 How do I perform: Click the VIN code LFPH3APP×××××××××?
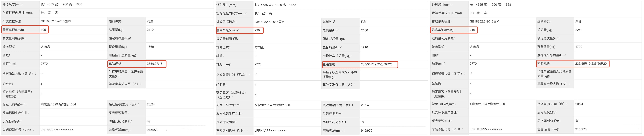click(x=57, y=130)
